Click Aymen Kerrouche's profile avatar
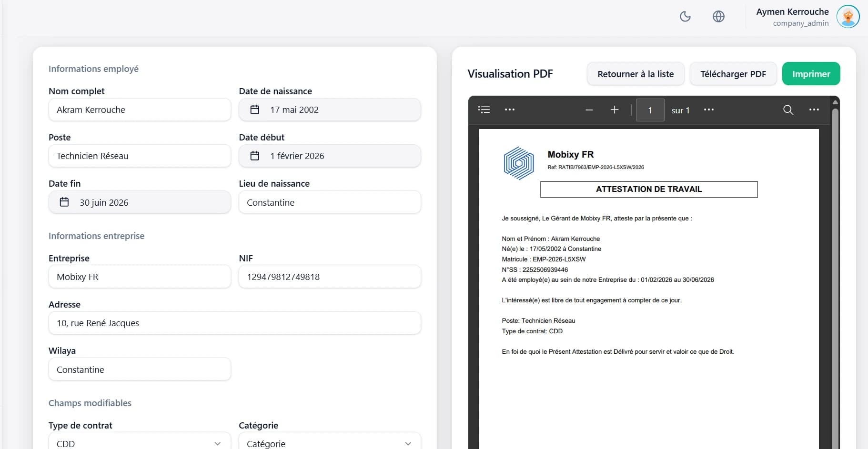This screenshot has width=868, height=449. point(847,16)
